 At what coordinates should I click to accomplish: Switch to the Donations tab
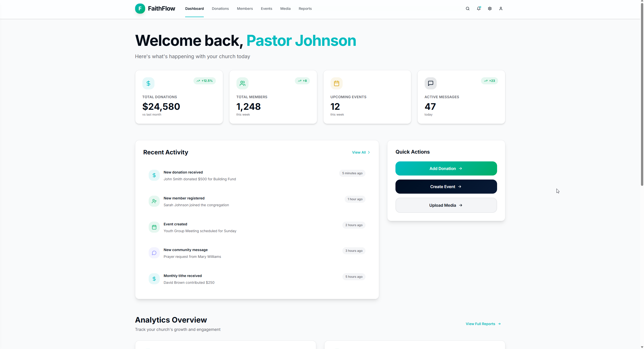[220, 8]
